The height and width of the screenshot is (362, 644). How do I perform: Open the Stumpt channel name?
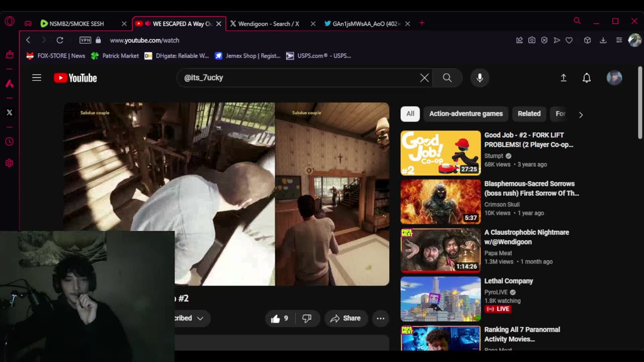[494, 156]
